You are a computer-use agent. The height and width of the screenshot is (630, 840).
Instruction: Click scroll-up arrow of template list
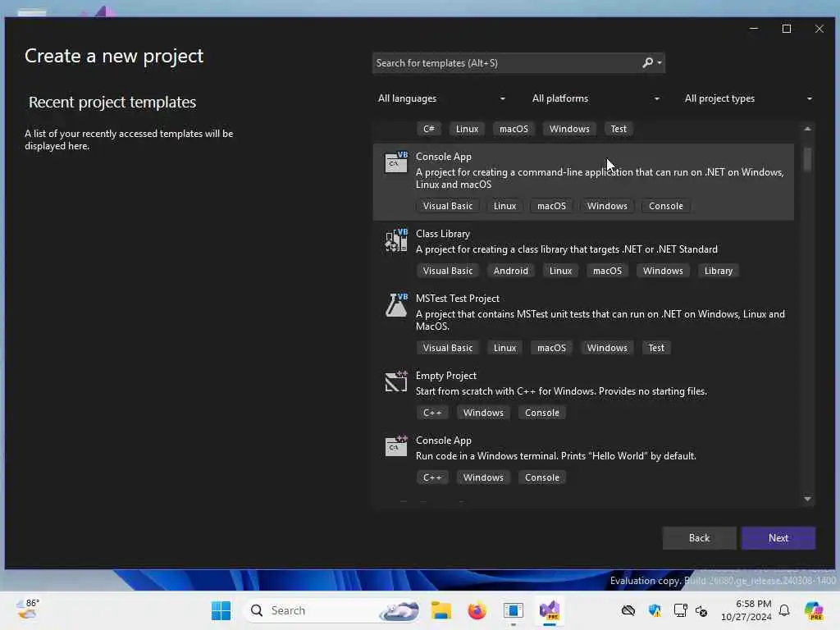[807, 129]
